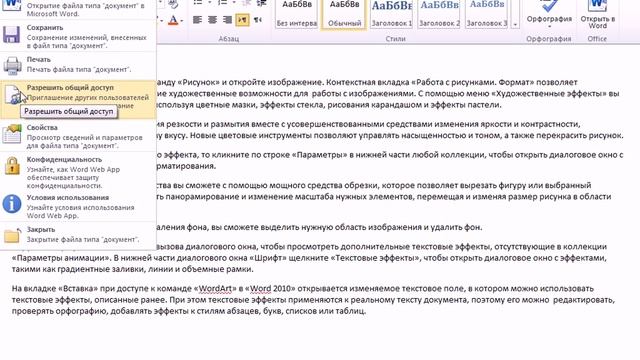Click the Стили group label
Screen dimensions: 640x360
(395, 39)
